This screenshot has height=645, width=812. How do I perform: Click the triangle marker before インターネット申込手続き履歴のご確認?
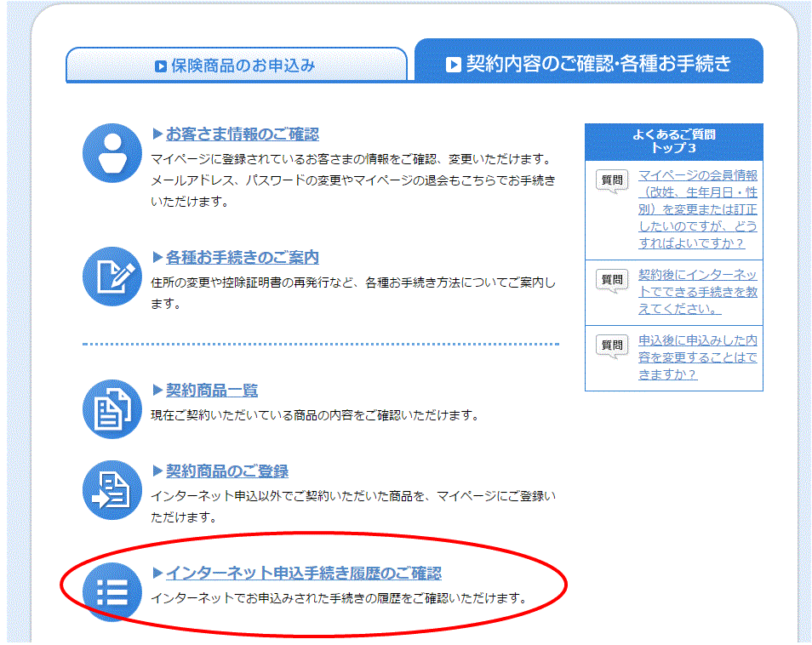click(x=157, y=573)
